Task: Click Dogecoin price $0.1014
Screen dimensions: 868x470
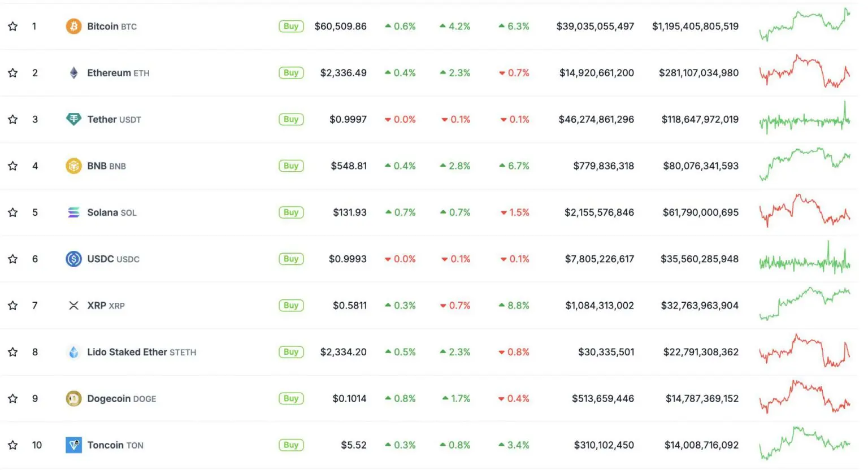Action: point(349,398)
